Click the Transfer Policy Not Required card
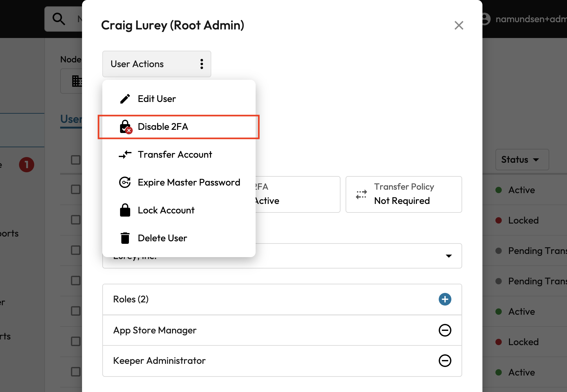This screenshot has height=392, width=567. (404, 194)
